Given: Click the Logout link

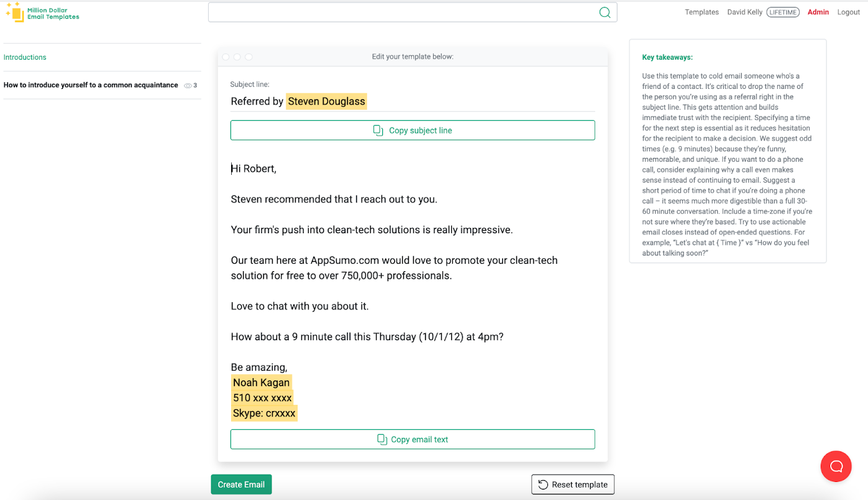Looking at the screenshot, I should pos(848,12).
